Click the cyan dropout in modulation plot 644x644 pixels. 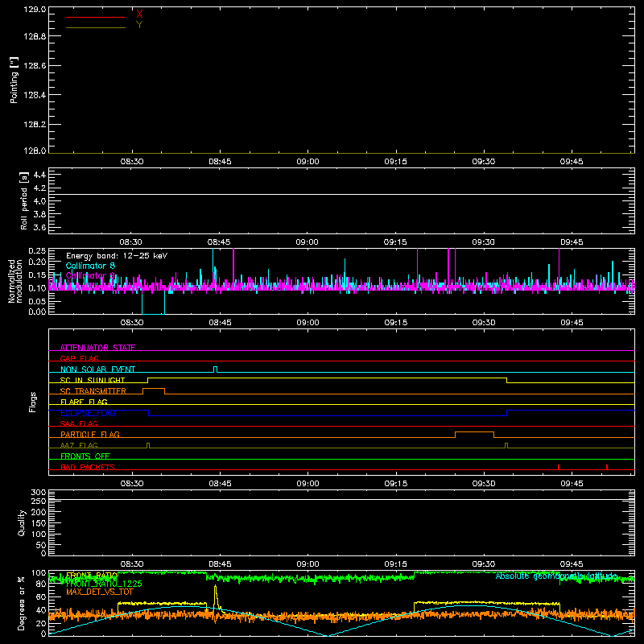coord(153,303)
